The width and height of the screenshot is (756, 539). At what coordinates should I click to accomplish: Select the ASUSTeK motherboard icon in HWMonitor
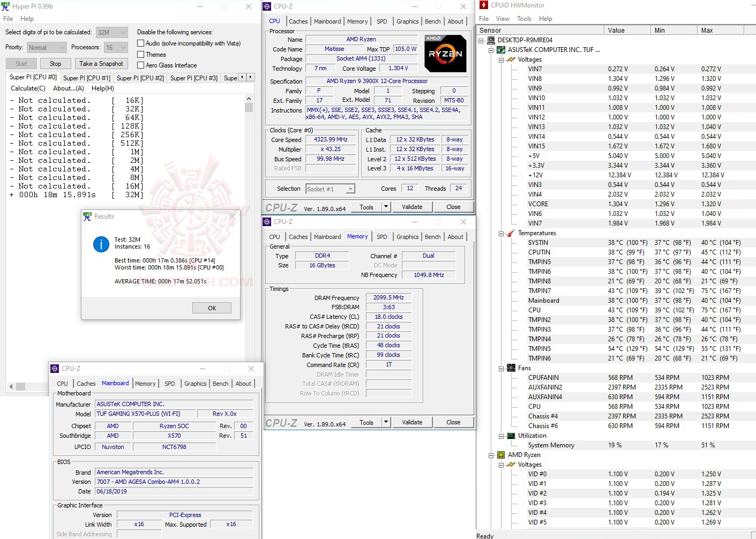[501, 50]
